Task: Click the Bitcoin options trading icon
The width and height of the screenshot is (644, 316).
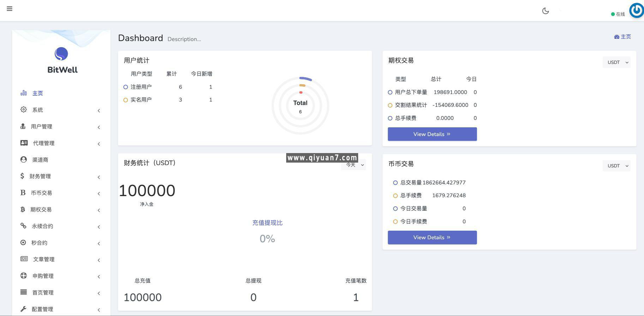Action: (23, 209)
